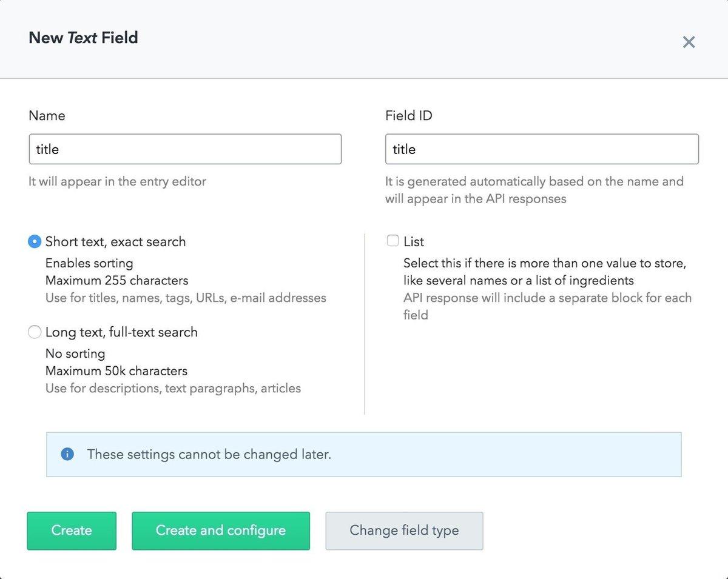Screen dimensions: 728x579
Task: Click the Name label above input
Action: point(47,115)
